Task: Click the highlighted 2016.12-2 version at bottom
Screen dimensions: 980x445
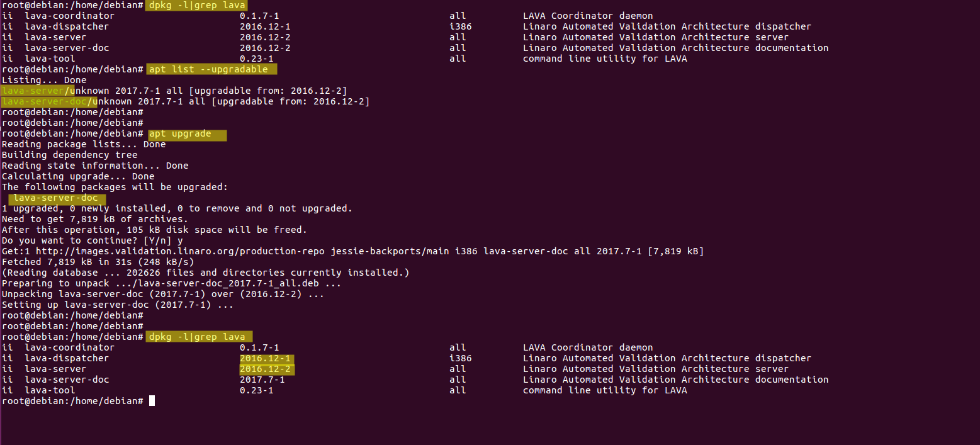Action: tap(265, 369)
